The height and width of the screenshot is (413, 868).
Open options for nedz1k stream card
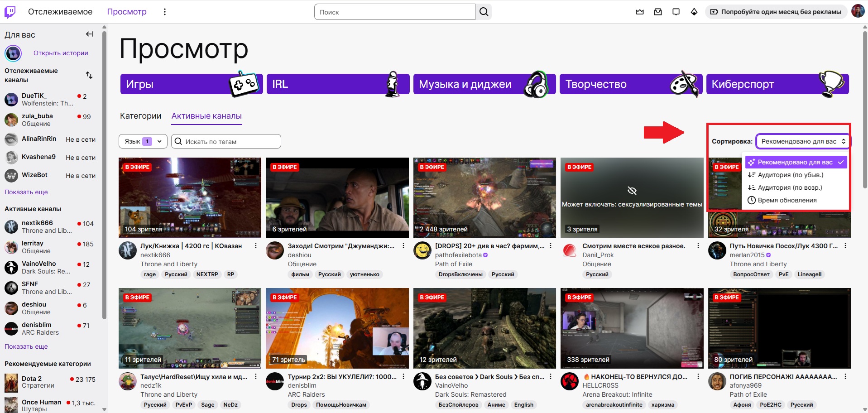pyautogui.click(x=256, y=376)
